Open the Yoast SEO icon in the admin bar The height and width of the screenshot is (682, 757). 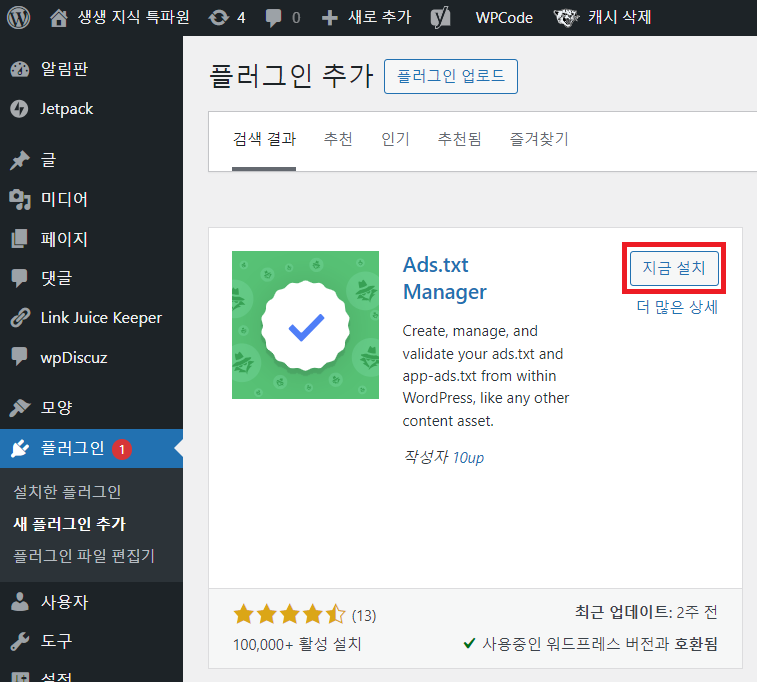pos(440,17)
